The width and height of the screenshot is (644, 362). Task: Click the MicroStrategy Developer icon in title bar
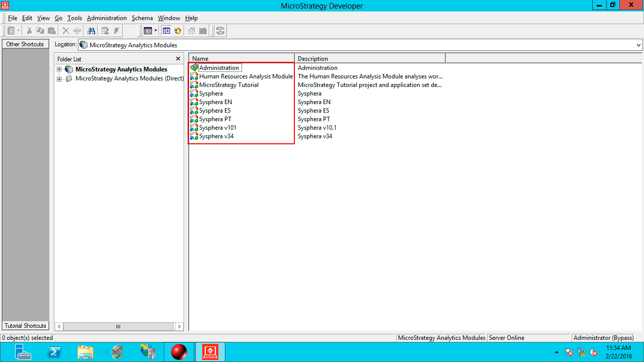coord(5,6)
